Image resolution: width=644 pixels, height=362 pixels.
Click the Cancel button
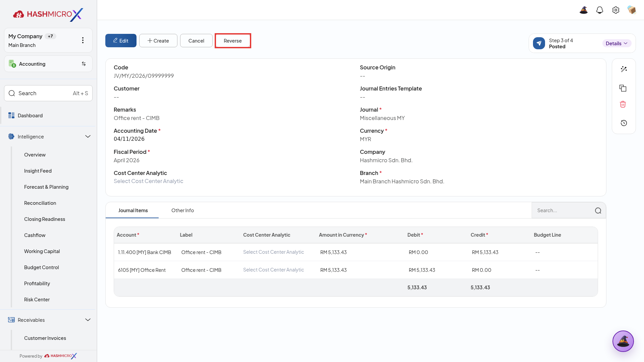click(196, 41)
